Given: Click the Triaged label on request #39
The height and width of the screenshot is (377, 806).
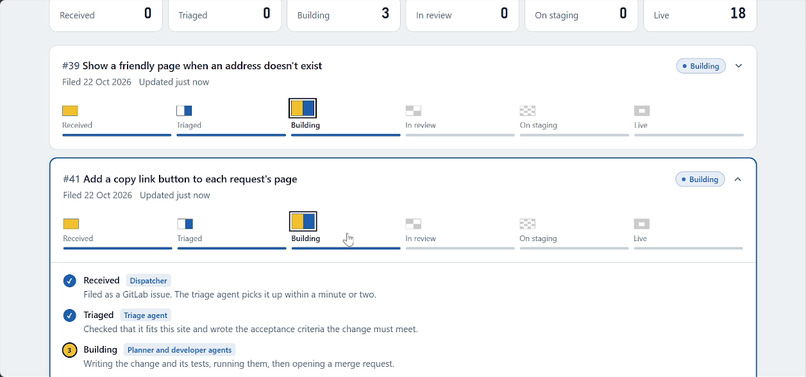Looking at the screenshot, I should [x=189, y=125].
